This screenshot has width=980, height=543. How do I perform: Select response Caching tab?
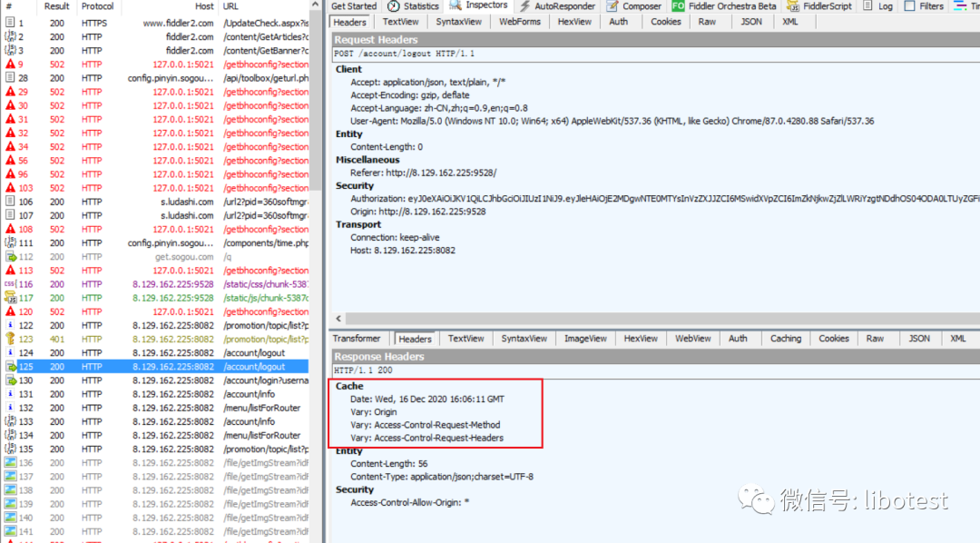point(786,339)
